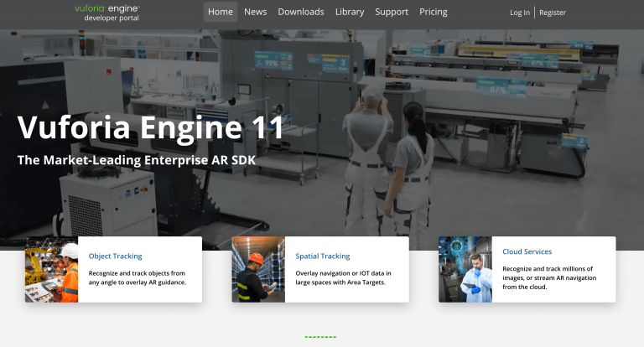644x347 pixels.
Task: View the Pricing page
Action: point(434,12)
